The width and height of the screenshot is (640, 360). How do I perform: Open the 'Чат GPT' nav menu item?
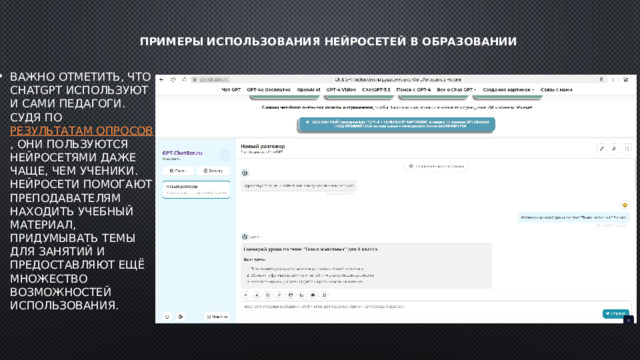pyautogui.click(x=231, y=90)
